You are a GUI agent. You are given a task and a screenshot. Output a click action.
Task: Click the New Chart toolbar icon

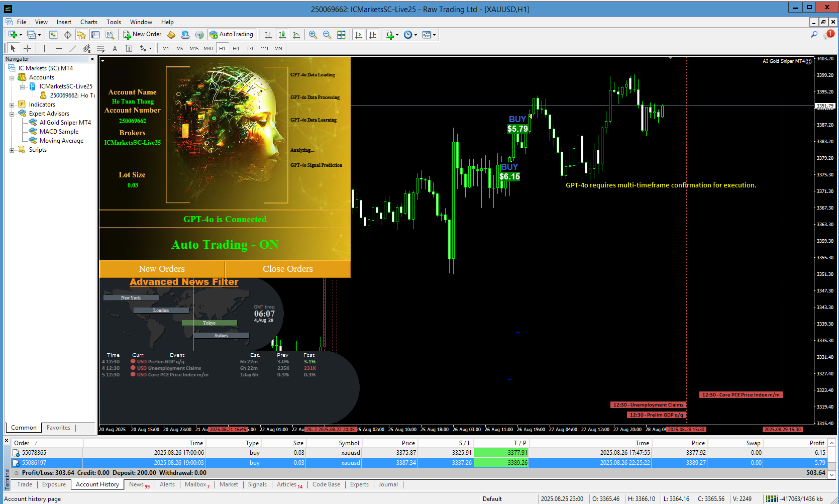pos(13,35)
